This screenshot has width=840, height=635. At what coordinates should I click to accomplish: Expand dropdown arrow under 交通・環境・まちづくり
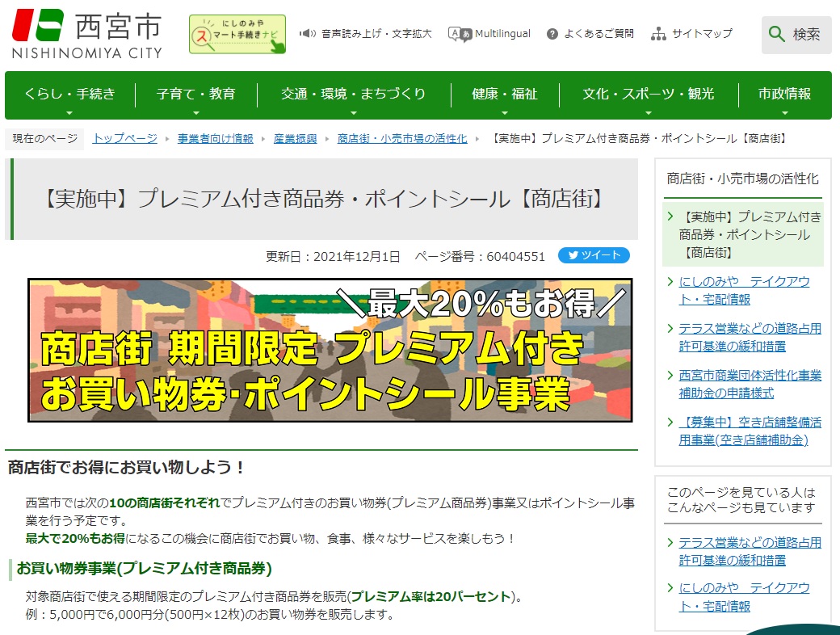(354, 113)
